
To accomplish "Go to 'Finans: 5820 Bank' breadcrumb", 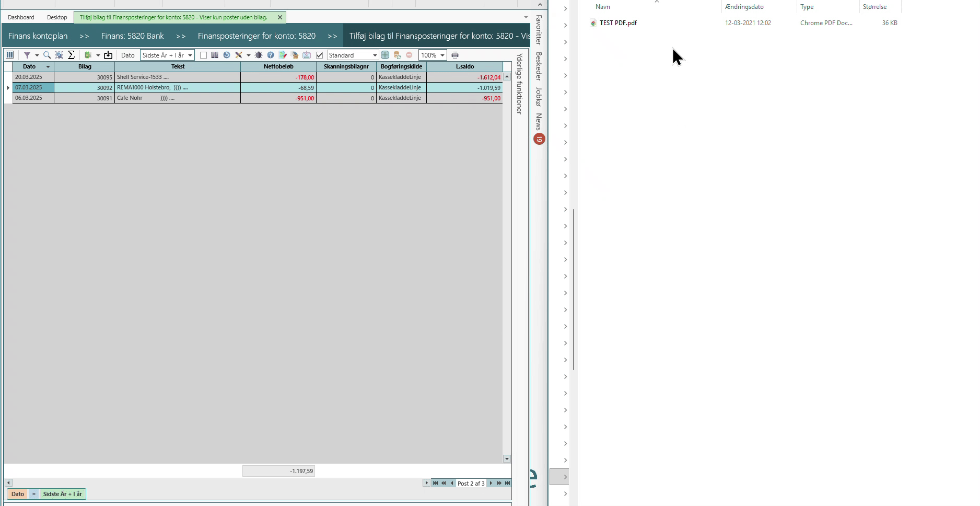I will coord(132,36).
